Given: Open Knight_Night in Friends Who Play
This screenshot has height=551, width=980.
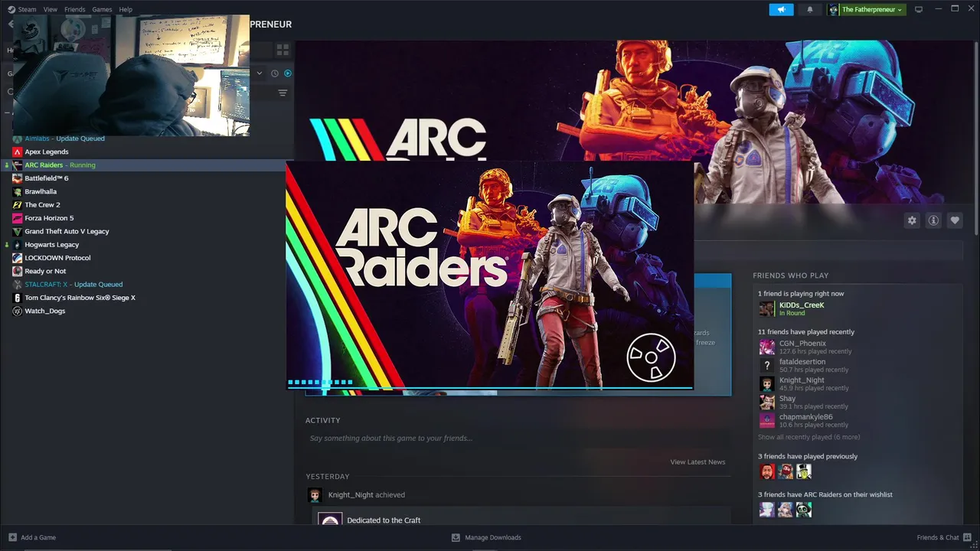Looking at the screenshot, I should tap(802, 383).
